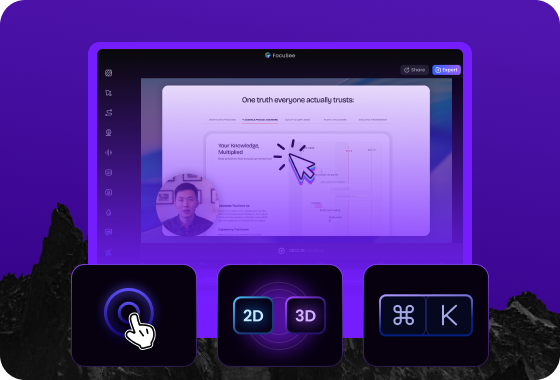Click the 'Your Knowledge, Multiplied' text

point(239,149)
